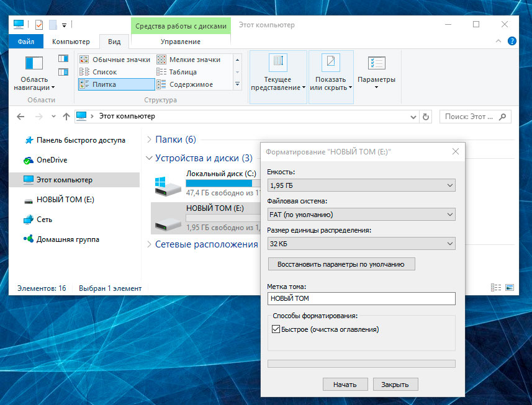This screenshot has height=405, width=532.
Task: Toggle the preview pane icon in Области group
Action: (63, 59)
